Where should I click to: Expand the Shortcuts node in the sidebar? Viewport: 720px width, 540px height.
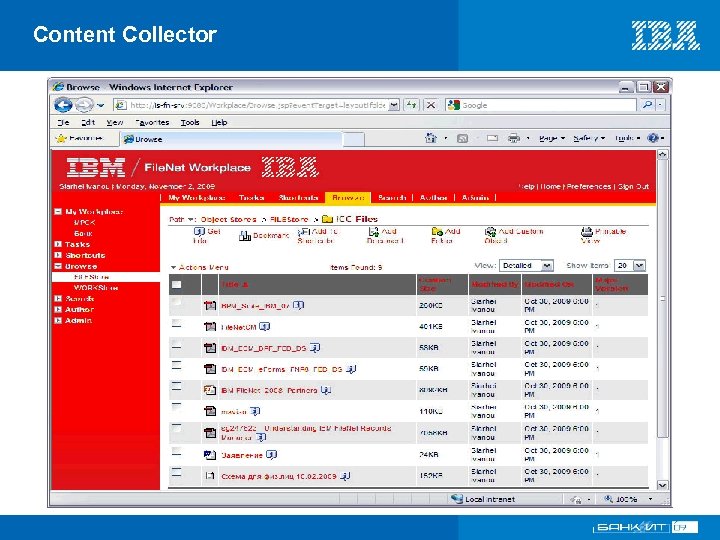pyautogui.click(x=58, y=255)
